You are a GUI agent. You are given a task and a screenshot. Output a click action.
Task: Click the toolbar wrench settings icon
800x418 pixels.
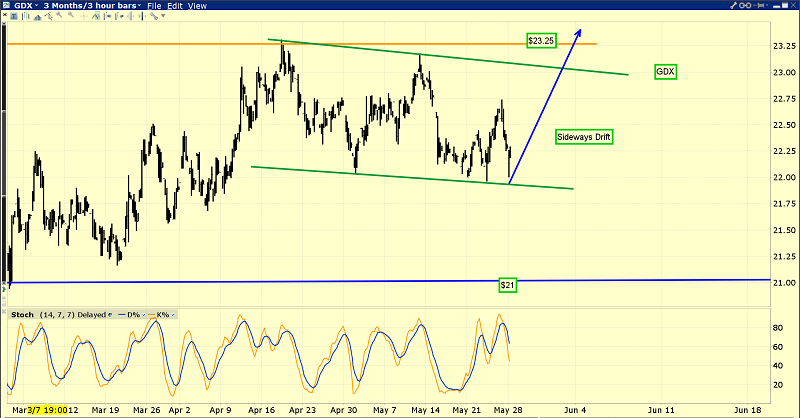click(x=154, y=16)
